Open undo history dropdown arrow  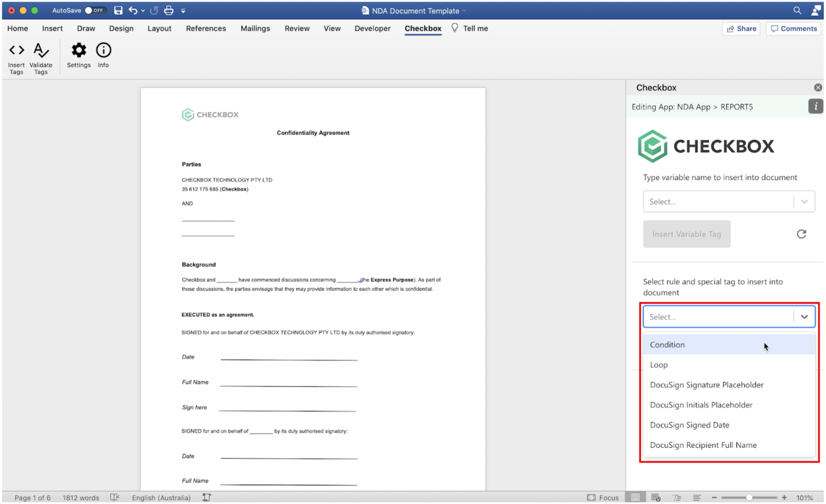pos(143,11)
